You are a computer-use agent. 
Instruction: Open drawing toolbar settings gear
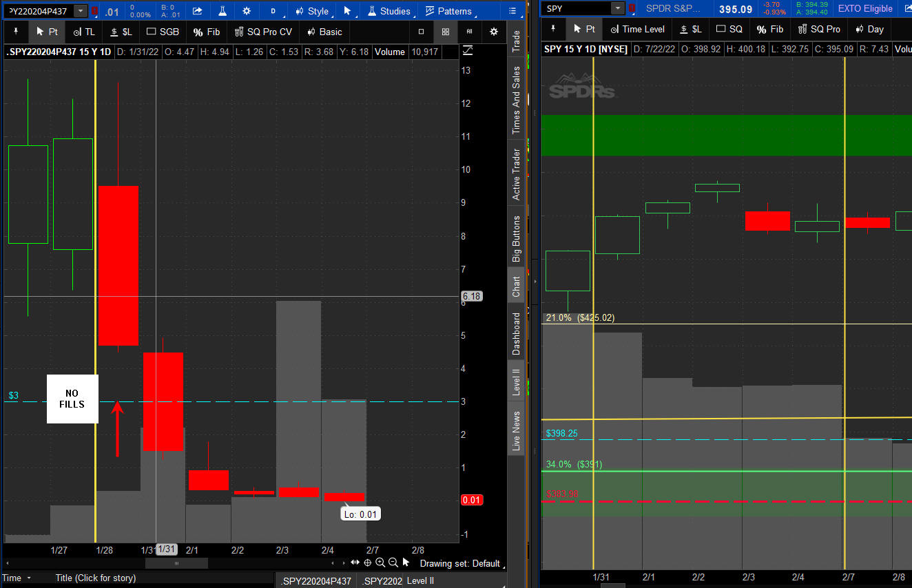494,32
